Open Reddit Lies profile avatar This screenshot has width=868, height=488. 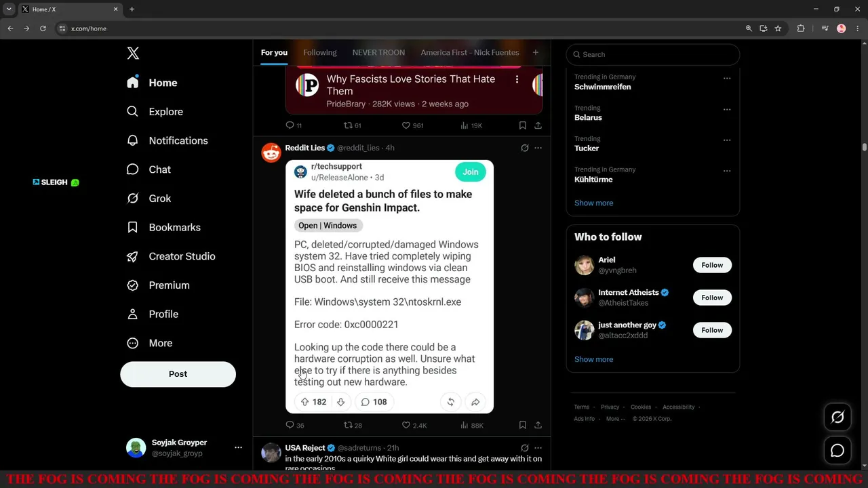(x=271, y=152)
